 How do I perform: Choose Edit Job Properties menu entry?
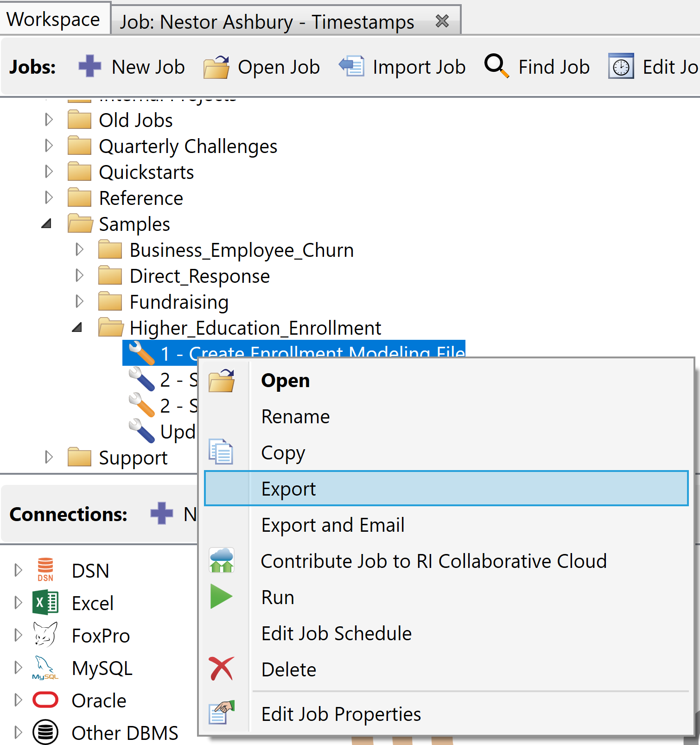point(446,714)
